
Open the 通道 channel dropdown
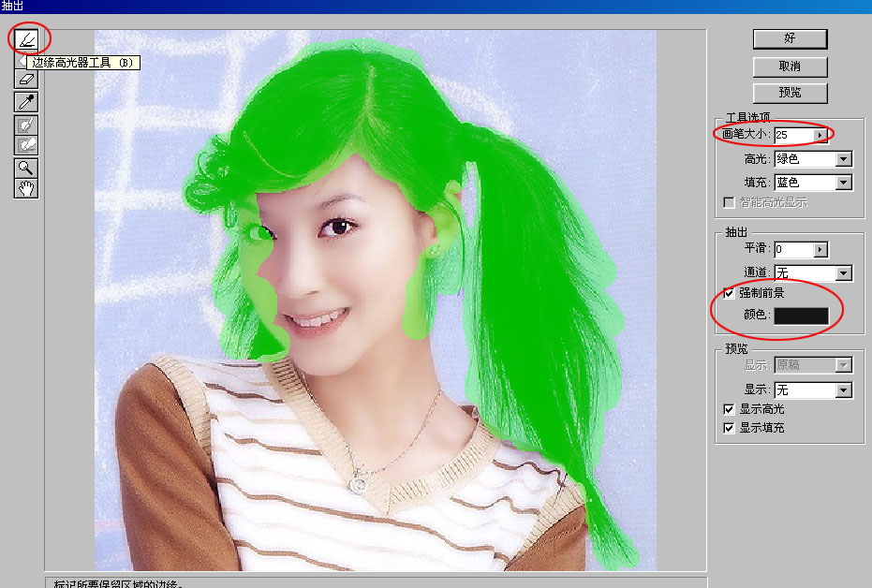tap(813, 272)
